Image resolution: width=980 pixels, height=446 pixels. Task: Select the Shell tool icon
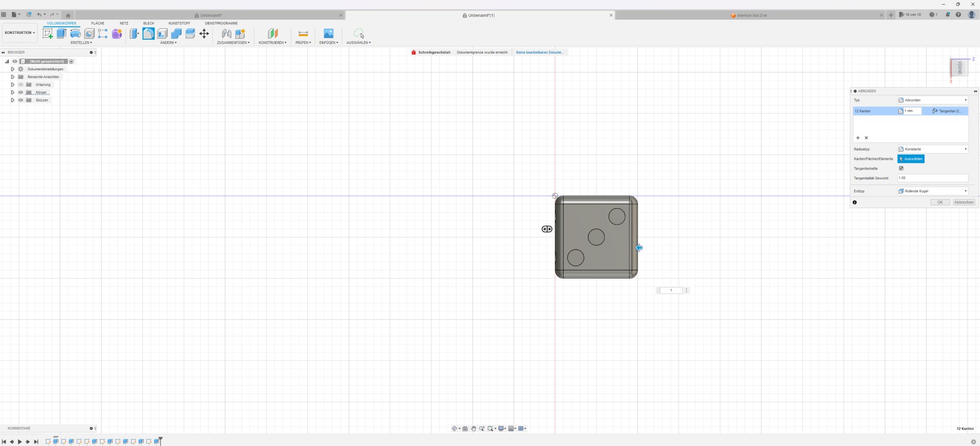point(162,33)
